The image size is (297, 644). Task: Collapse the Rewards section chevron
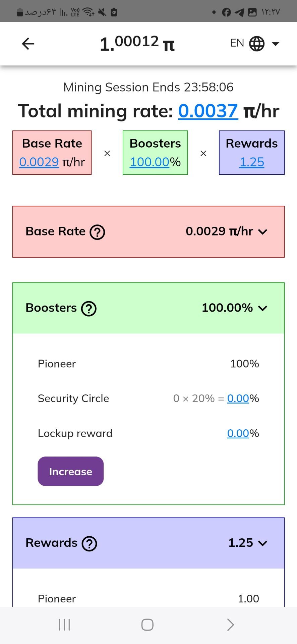pyautogui.click(x=263, y=543)
